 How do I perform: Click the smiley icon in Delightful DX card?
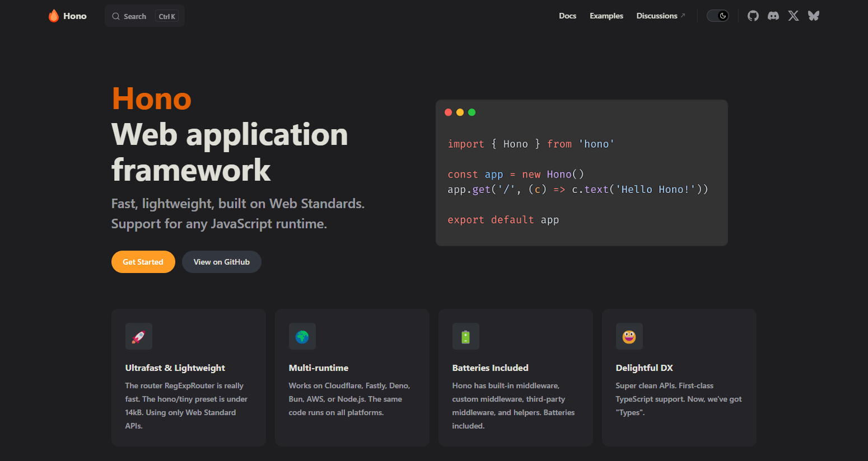point(629,336)
